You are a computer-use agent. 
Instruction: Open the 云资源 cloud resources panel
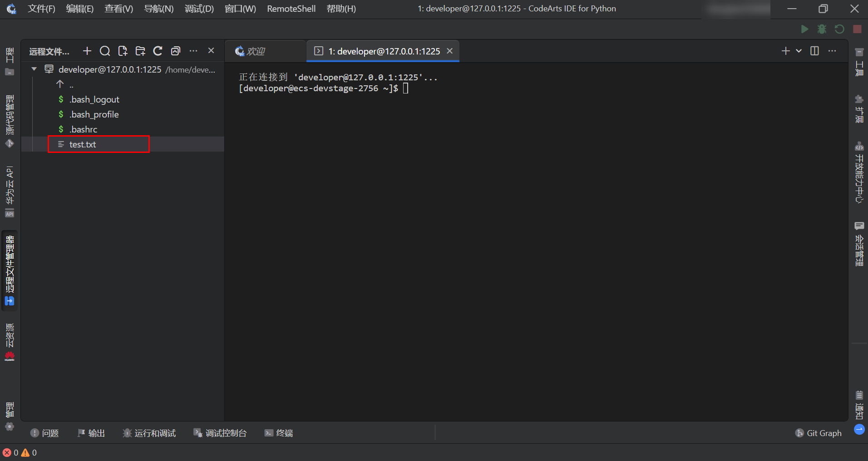tap(10, 342)
